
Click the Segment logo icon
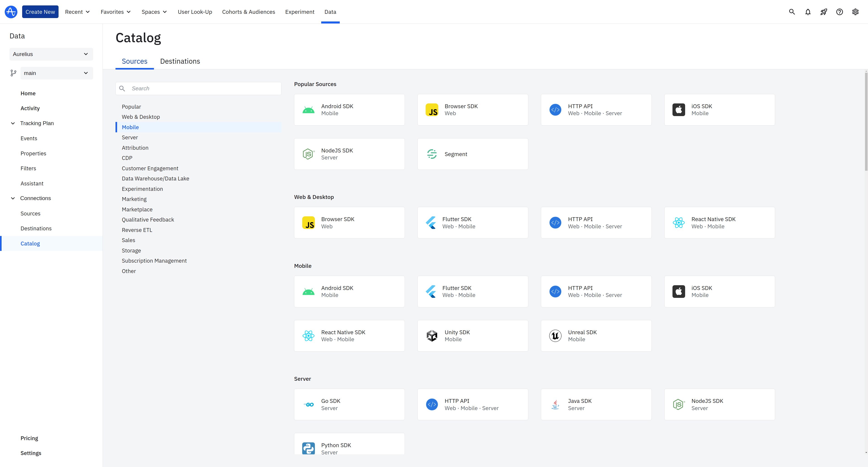click(x=432, y=154)
